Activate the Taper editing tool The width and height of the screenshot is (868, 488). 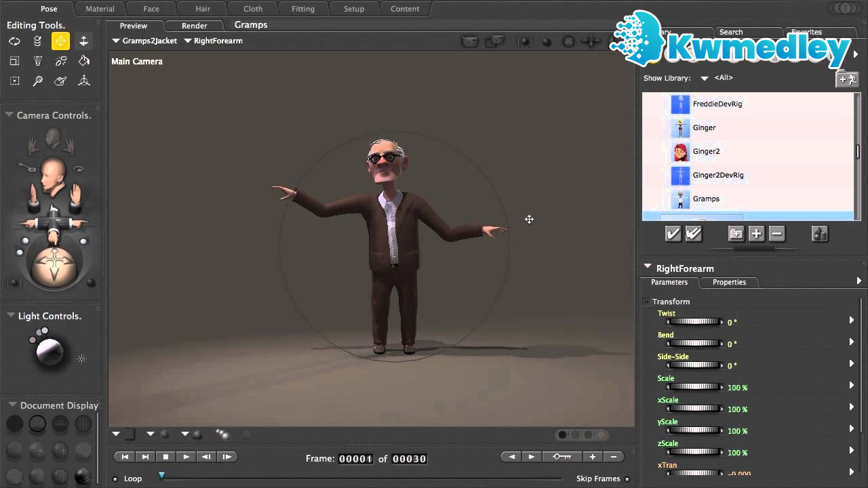(x=37, y=61)
